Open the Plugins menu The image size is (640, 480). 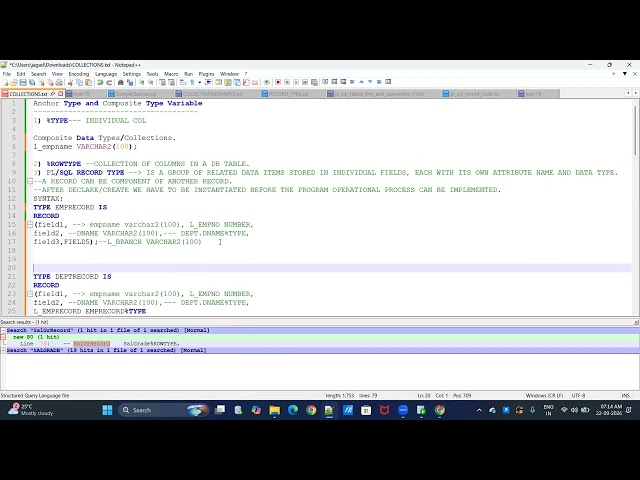click(x=206, y=74)
